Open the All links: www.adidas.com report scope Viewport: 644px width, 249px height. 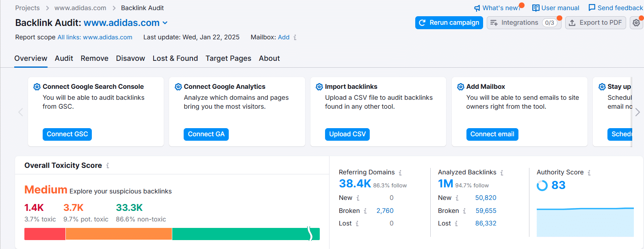click(x=95, y=37)
